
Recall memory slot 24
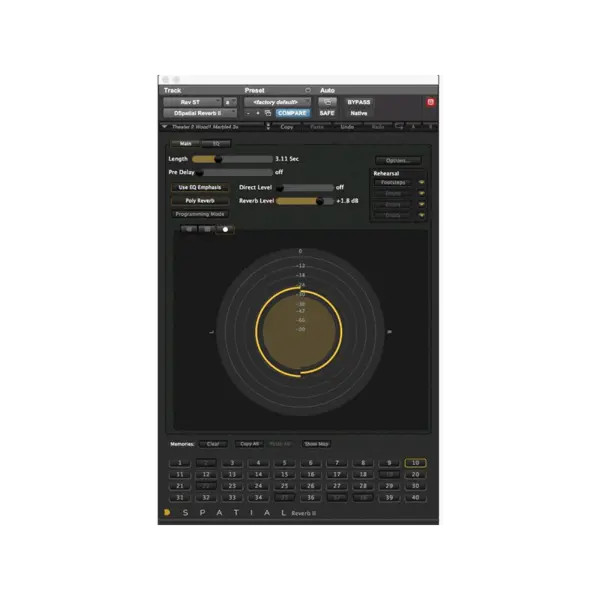click(258, 486)
